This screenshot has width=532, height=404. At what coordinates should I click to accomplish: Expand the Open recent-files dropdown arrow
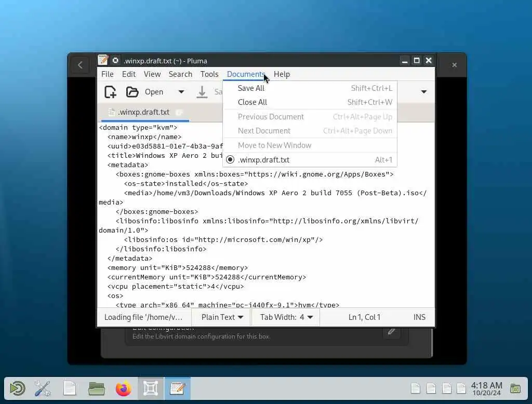pyautogui.click(x=181, y=92)
